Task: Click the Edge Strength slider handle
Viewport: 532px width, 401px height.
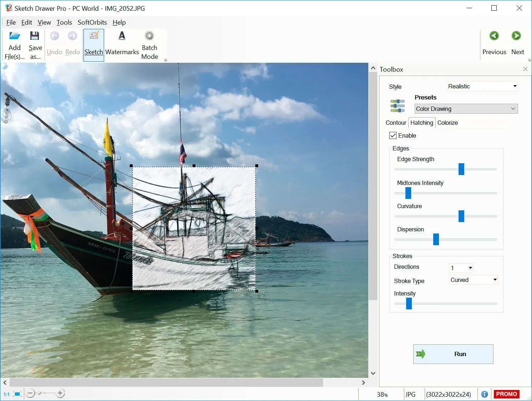Action: click(x=461, y=169)
